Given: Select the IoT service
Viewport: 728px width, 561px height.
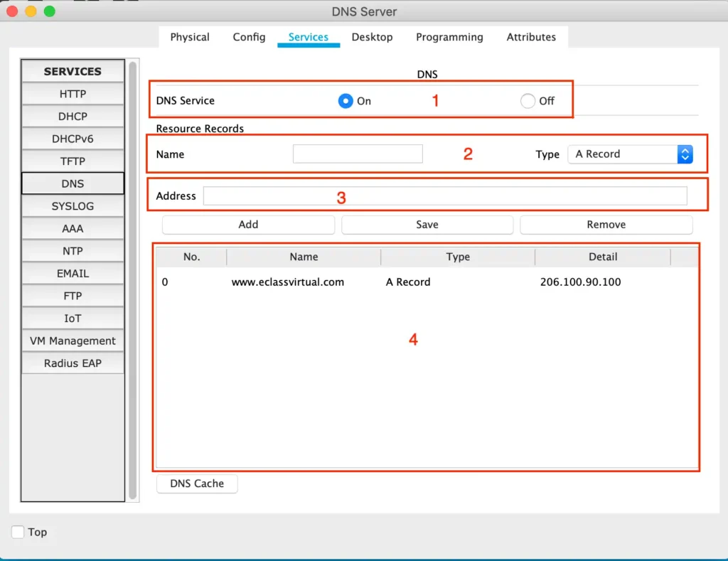Looking at the screenshot, I should [73, 318].
